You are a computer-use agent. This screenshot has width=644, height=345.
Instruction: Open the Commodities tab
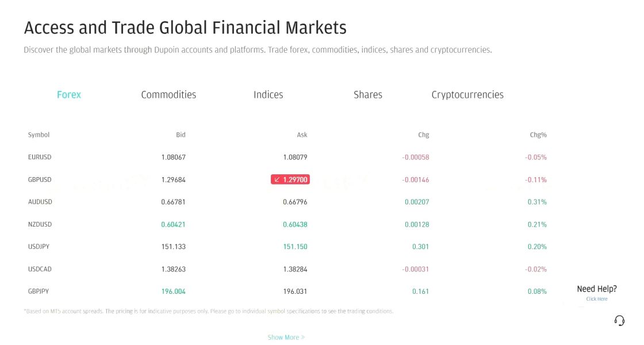coord(168,95)
